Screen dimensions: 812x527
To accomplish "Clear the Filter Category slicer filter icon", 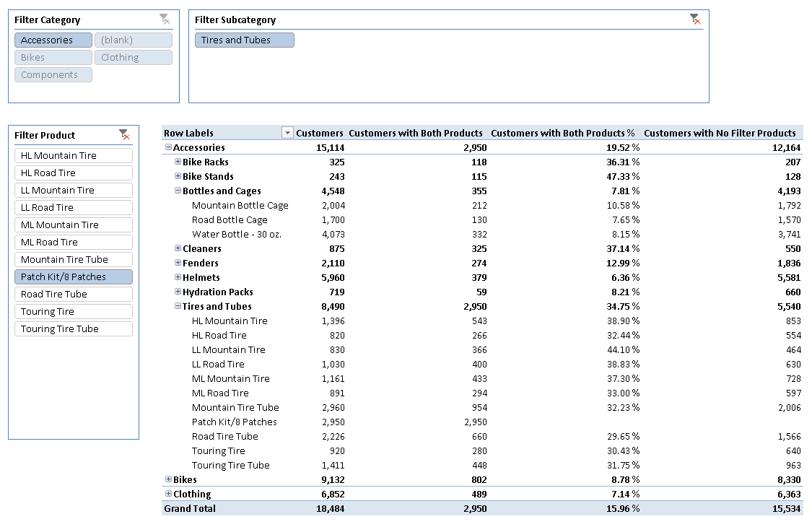I will (x=165, y=19).
